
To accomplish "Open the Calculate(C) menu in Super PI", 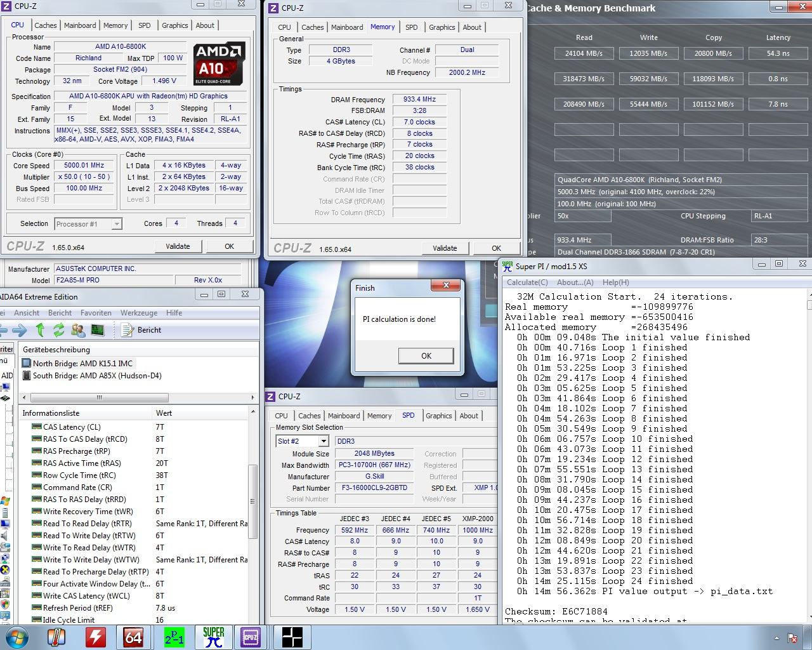I will [527, 282].
